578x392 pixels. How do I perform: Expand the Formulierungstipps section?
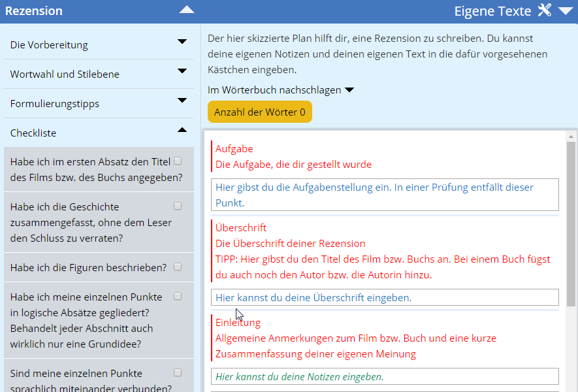pos(182,101)
